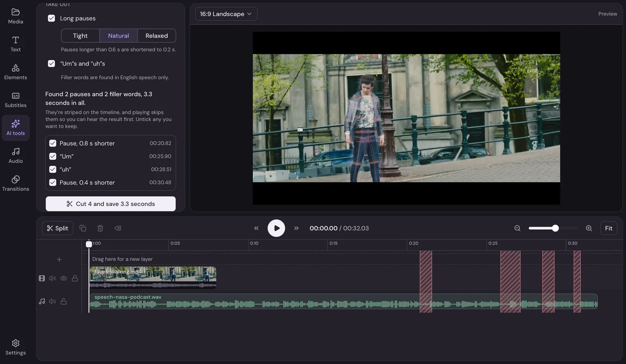Uncheck the Long pauses checkbox
The height and width of the screenshot is (364, 626).
click(51, 18)
